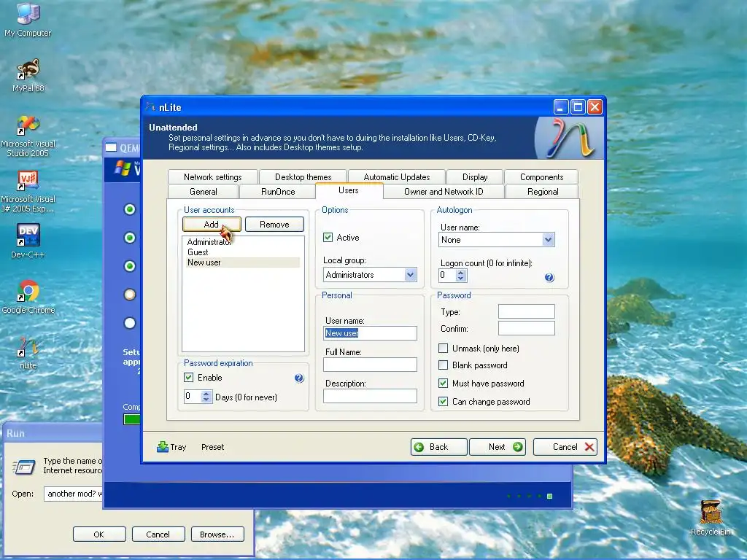Click setup progress bar in background window
Image resolution: width=747 pixels, height=560 pixels.
coord(132,419)
